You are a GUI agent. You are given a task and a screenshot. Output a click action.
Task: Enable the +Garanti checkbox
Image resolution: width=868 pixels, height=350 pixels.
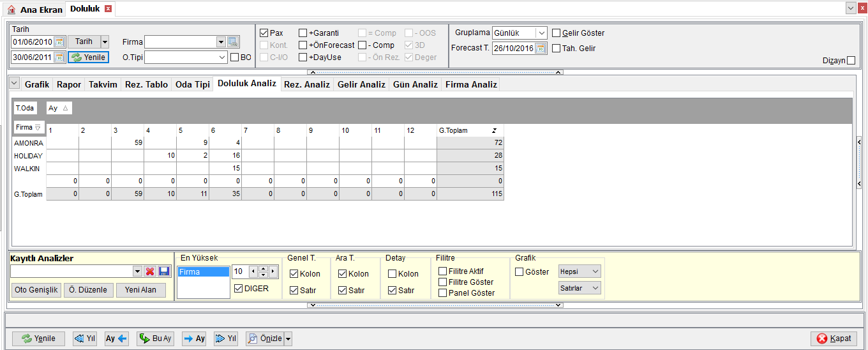[303, 33]
